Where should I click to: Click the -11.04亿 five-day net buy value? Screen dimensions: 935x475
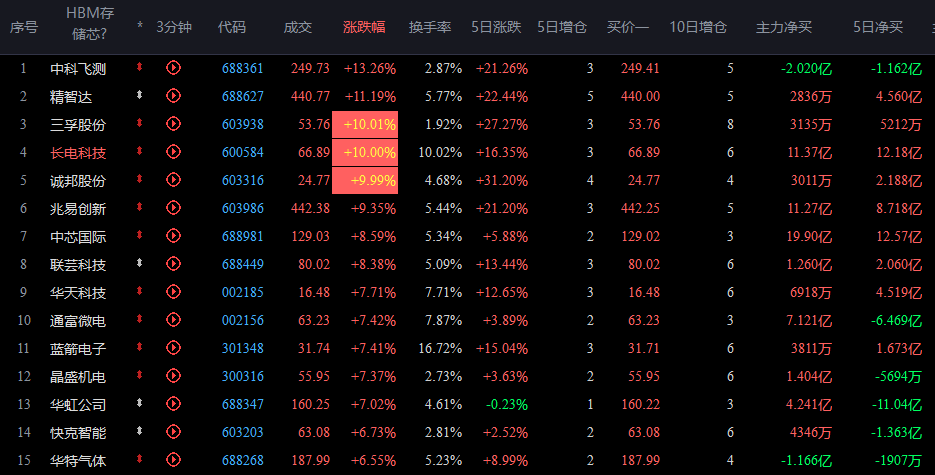click(x=896, y=405)
